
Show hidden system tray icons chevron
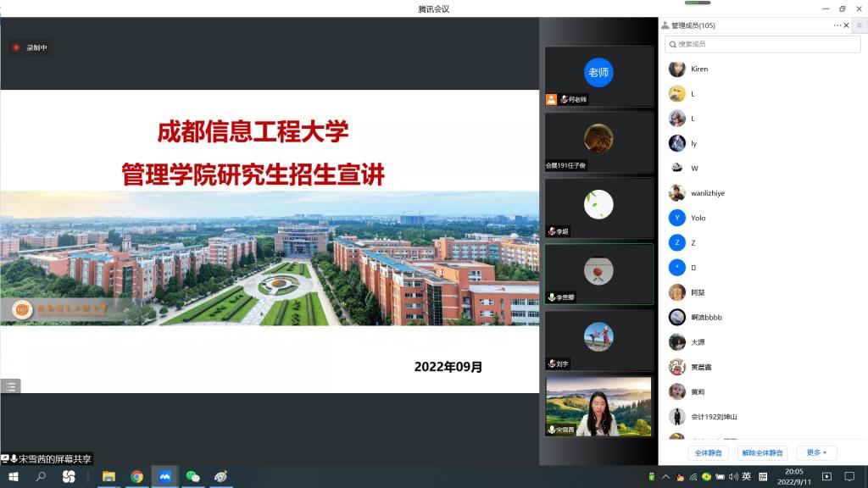pos(666,477)
